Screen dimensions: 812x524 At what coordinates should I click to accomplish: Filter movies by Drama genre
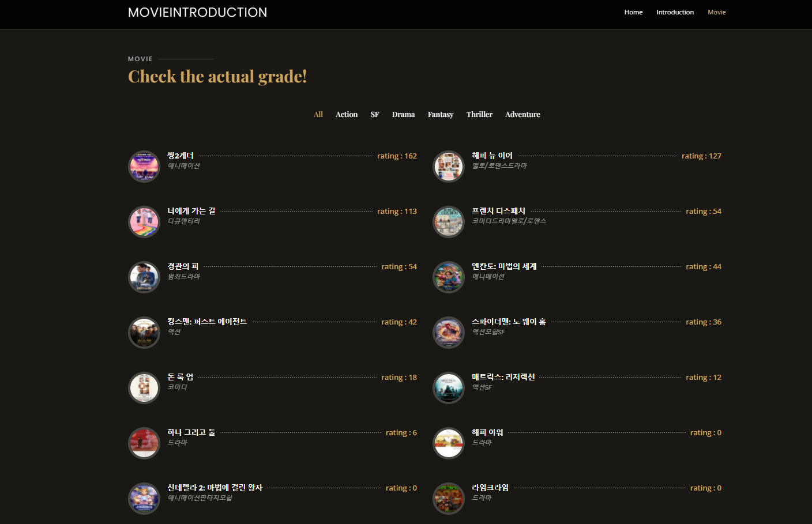point(403,114)
